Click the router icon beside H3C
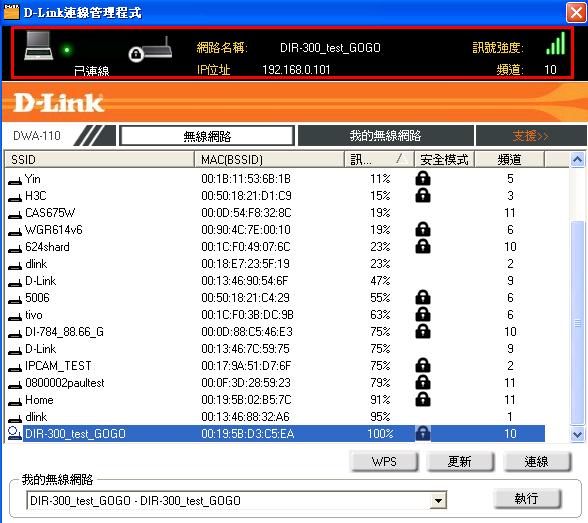 coord(15,198)
